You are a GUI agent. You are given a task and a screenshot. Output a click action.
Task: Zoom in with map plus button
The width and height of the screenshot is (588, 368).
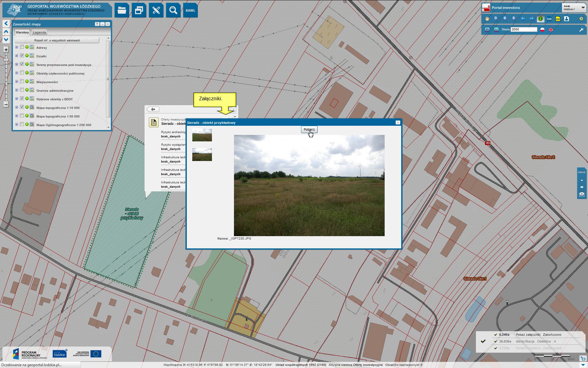pyautogui.click(x=6, y=50)
